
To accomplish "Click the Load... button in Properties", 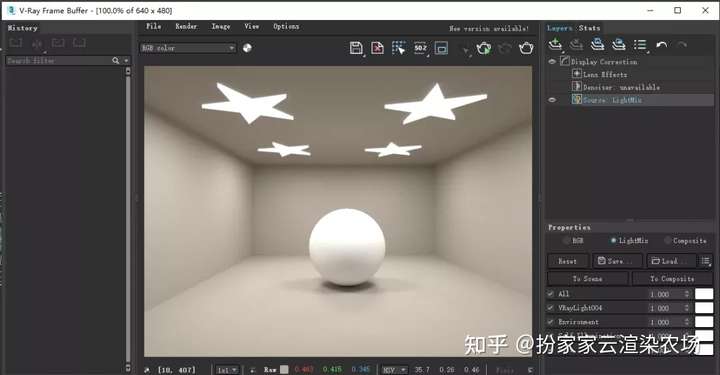I will [671, 261].
